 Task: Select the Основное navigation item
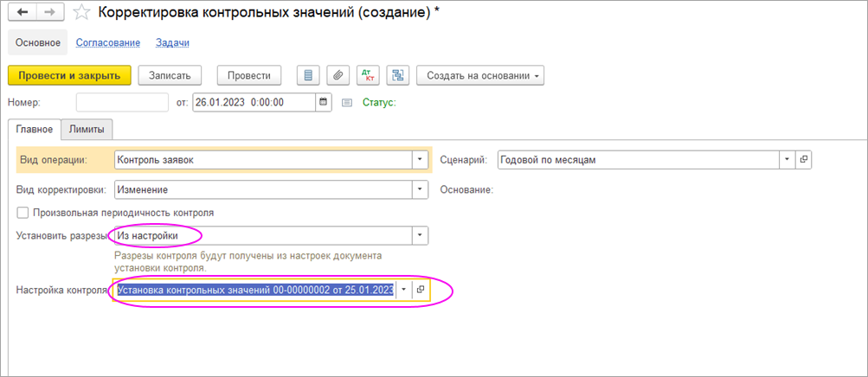pyautogui.click(x=37, y=42)
